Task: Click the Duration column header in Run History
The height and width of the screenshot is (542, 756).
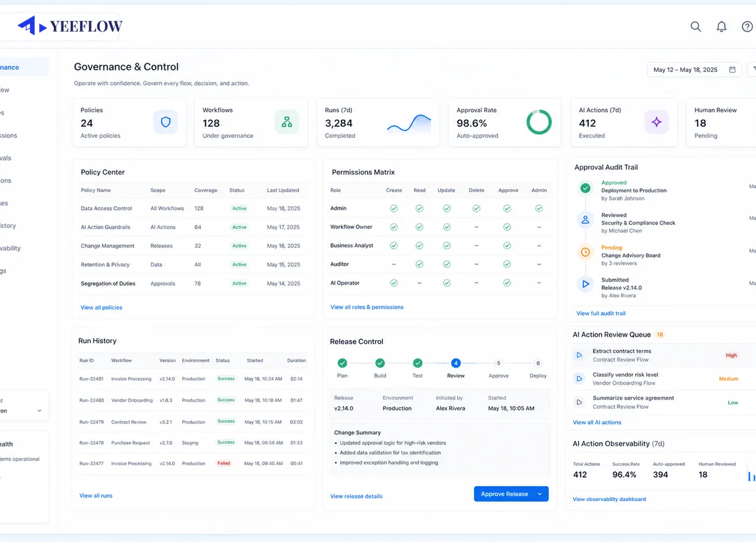Action: 296,360
